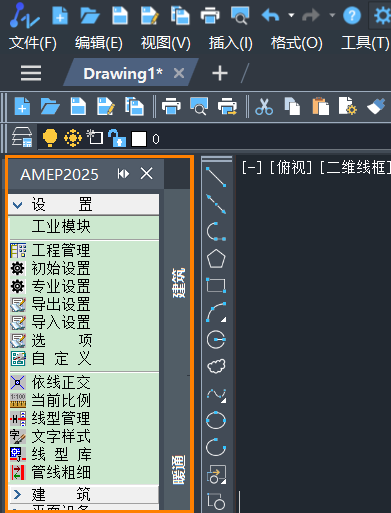Open the 文件(F) menu
Image resolution: width=391 pixels, height=513 pixels.
pyautogui.click(x=33, y=43)
